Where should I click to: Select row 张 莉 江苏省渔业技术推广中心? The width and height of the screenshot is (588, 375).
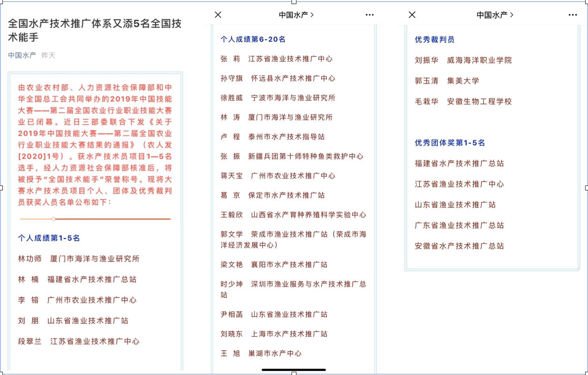click(277, 59)
